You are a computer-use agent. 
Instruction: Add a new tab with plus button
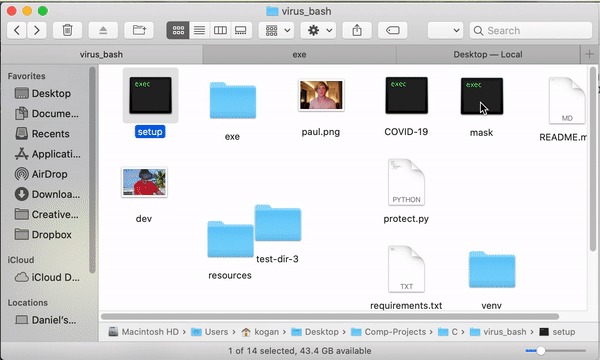click(x=589, y=54)
